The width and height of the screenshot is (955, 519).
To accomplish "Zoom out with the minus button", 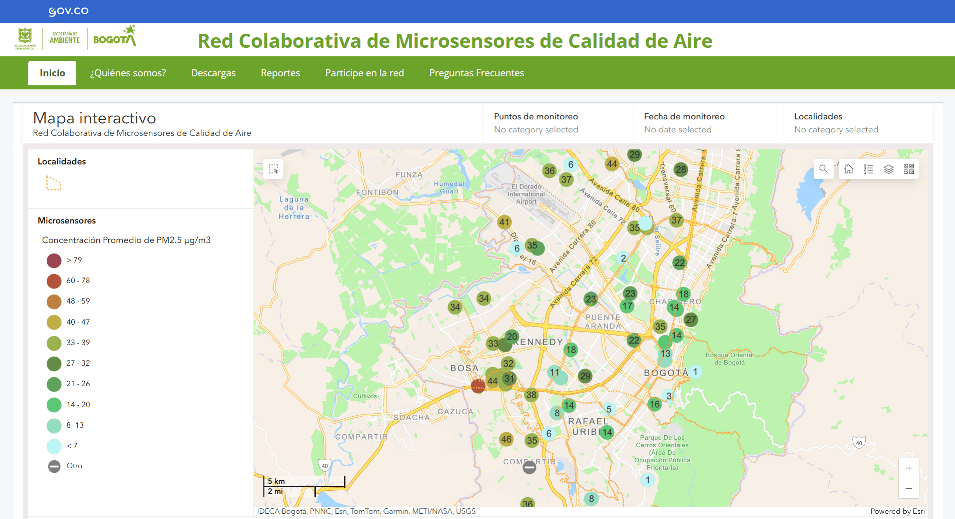I will point(908,489).
